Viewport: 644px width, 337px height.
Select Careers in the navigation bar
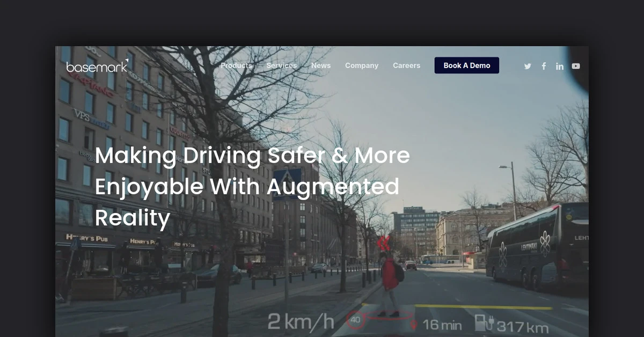[x=406, y=65]
